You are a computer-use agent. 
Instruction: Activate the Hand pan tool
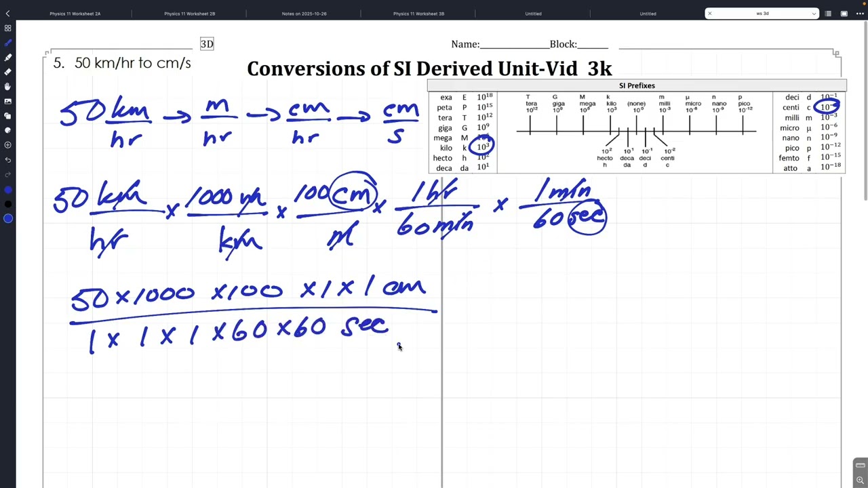[7, 87]
